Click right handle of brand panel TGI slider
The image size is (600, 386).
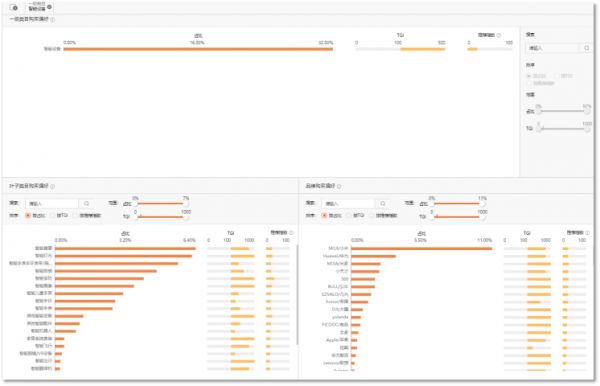482,217
